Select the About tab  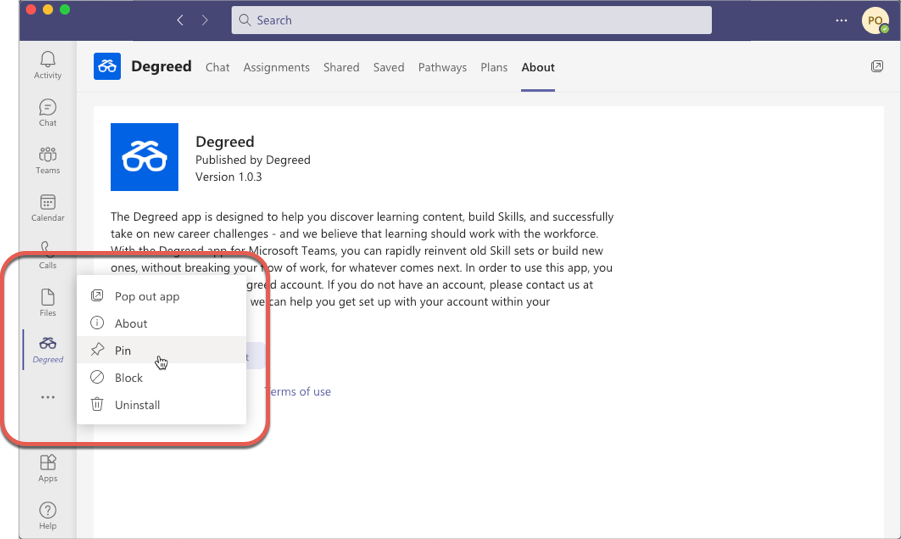point(538,67)
